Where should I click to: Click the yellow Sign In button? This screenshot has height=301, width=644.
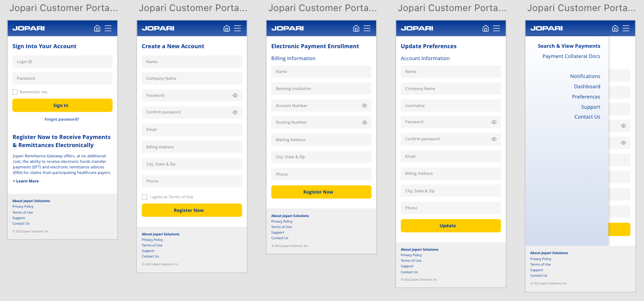tap(62, 105)
